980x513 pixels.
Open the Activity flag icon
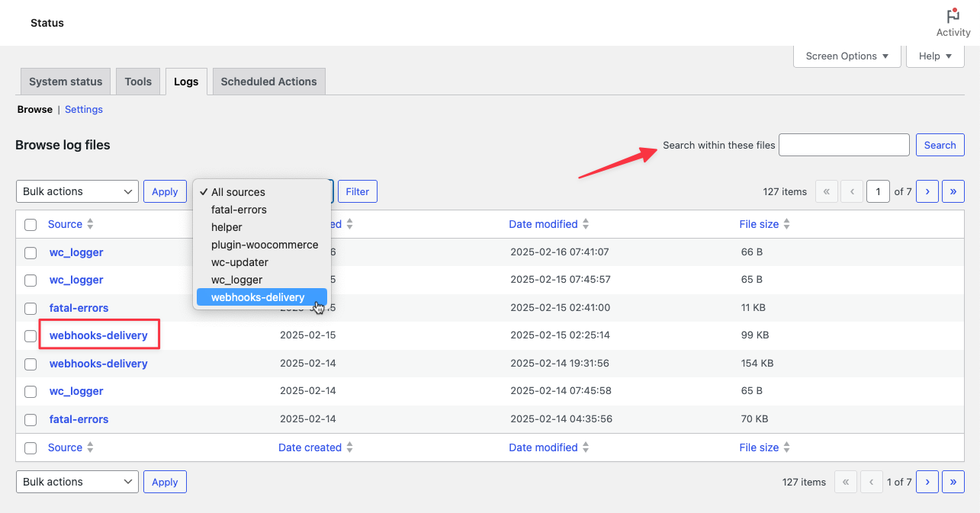[x=953, y=17]
